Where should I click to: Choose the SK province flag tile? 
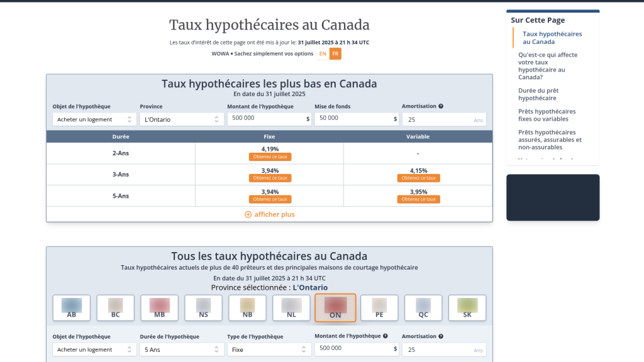467,308
